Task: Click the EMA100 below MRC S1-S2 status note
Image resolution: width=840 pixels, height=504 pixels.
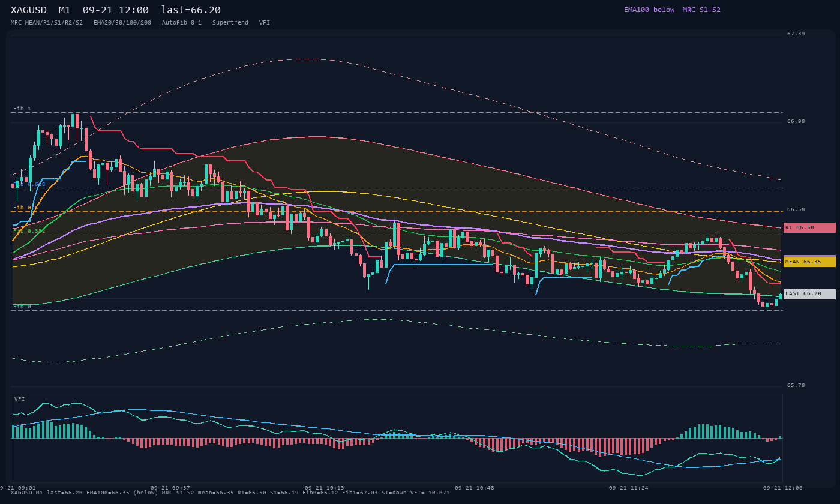Action: [x=672, y=10]
